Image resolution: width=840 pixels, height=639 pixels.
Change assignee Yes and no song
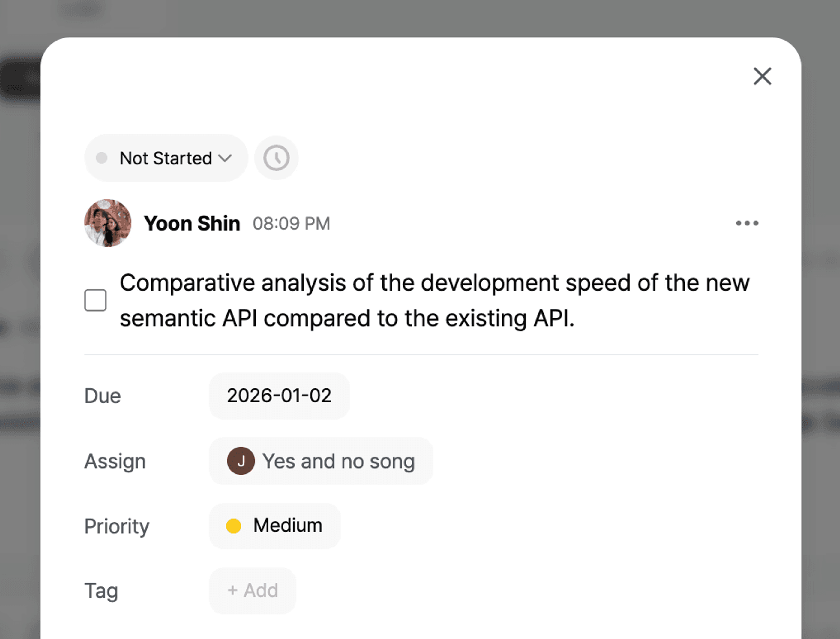(x=321, y=461)
